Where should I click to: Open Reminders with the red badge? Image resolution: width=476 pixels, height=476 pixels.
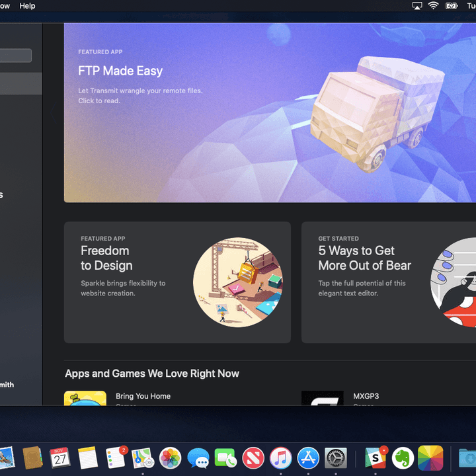point(116,457)
